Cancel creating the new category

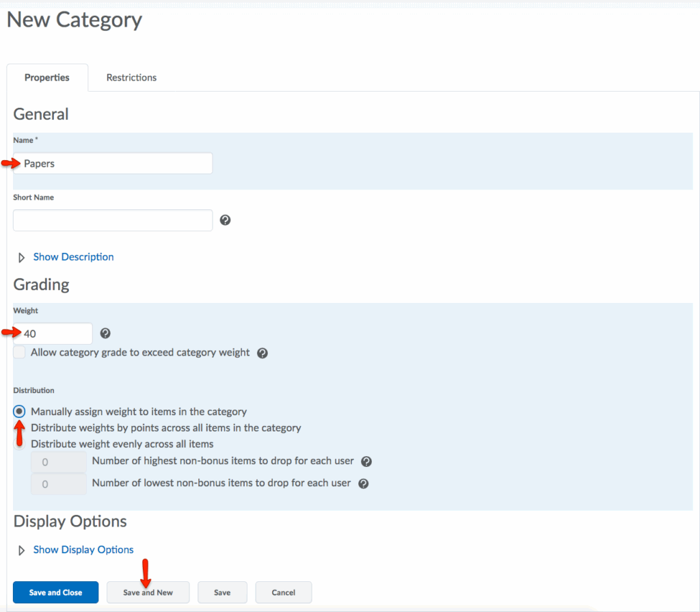pyautogui.click(x=283, y=592)
